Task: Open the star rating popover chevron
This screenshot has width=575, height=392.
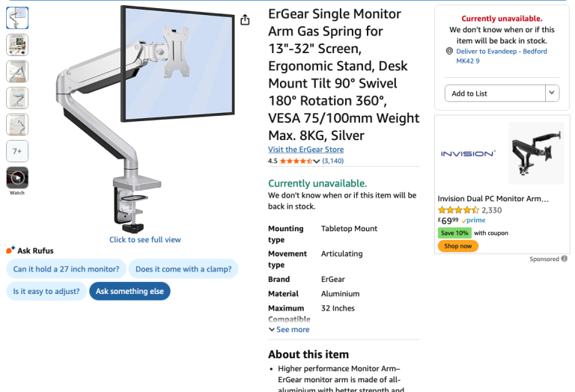Action: click(x=317, y=161)
